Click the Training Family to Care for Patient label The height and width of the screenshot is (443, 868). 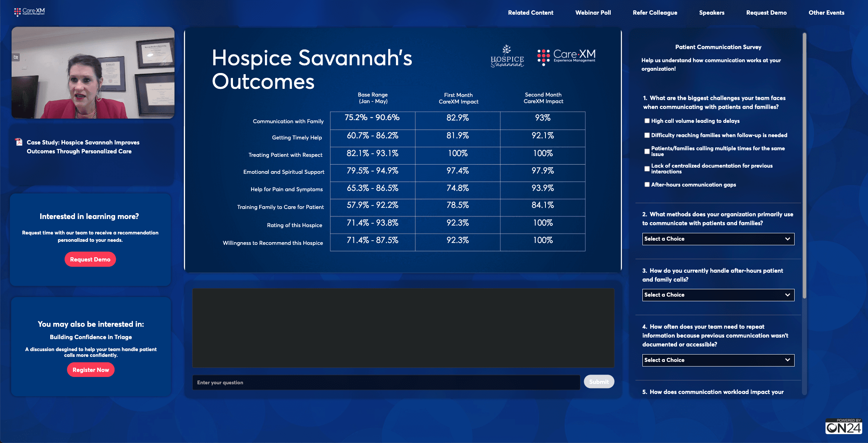(280, 207)
